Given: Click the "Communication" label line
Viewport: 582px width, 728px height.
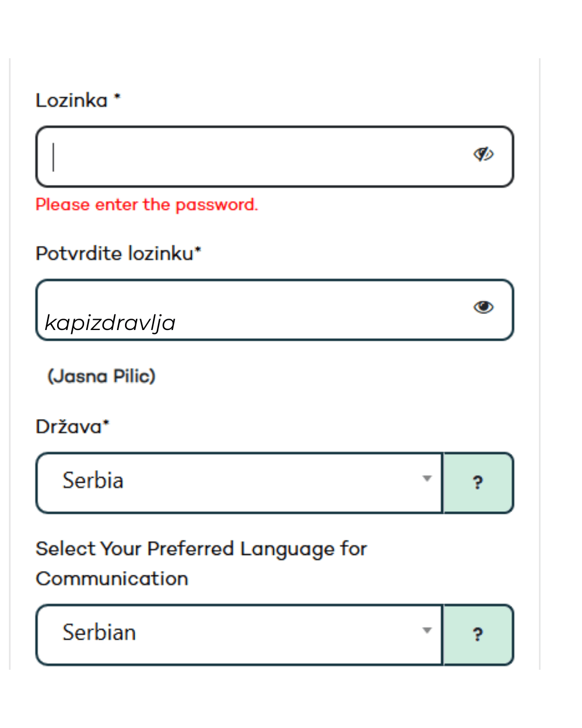Looking at the screenshot, I should tap(112, 579).
